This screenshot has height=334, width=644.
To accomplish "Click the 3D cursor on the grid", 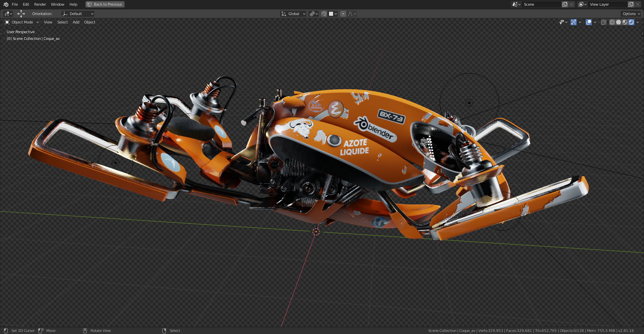I will [316, 232].
